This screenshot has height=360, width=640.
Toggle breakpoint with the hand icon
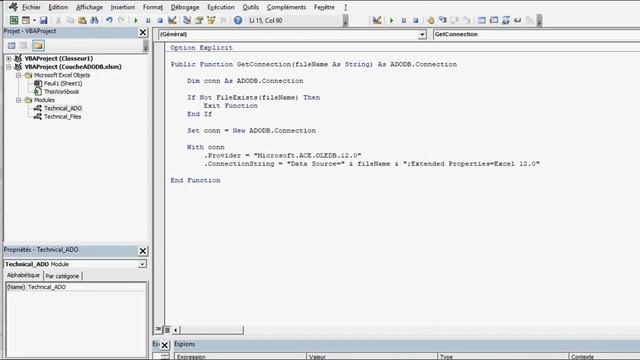click(431, 20)
